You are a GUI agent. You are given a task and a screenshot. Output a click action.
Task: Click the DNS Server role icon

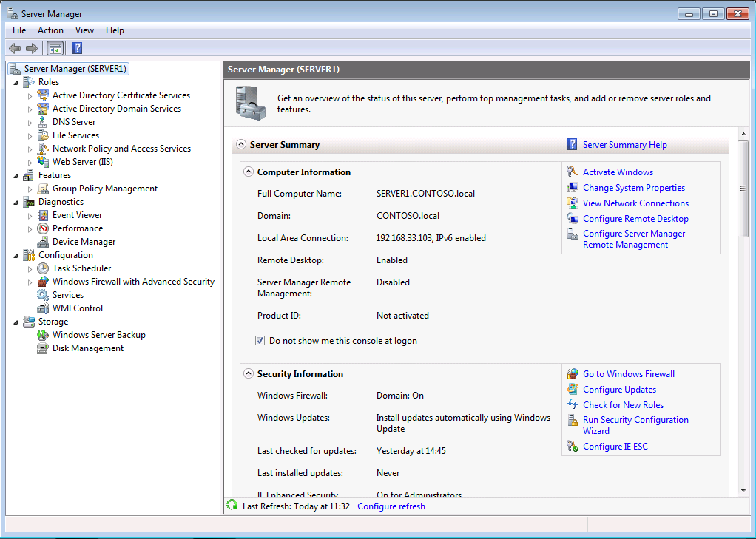[44, 122]
